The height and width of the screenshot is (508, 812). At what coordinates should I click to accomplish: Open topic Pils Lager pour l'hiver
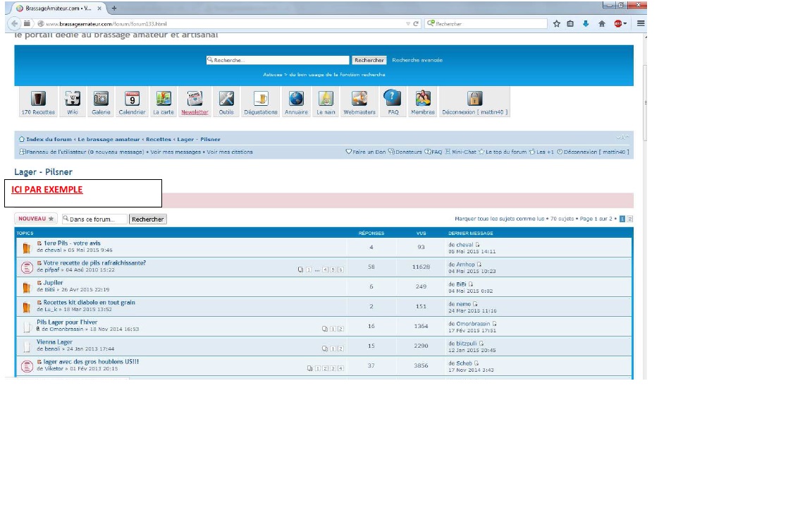click(x=67, y=322)
